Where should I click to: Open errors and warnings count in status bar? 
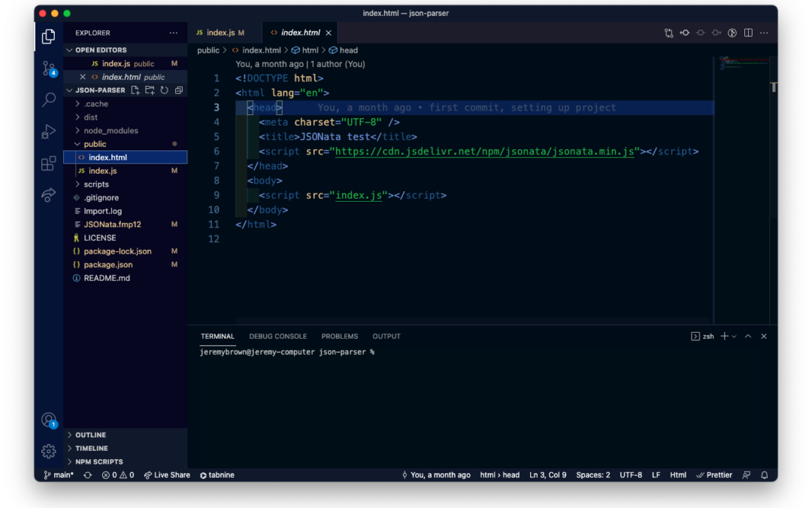point(118,476)
